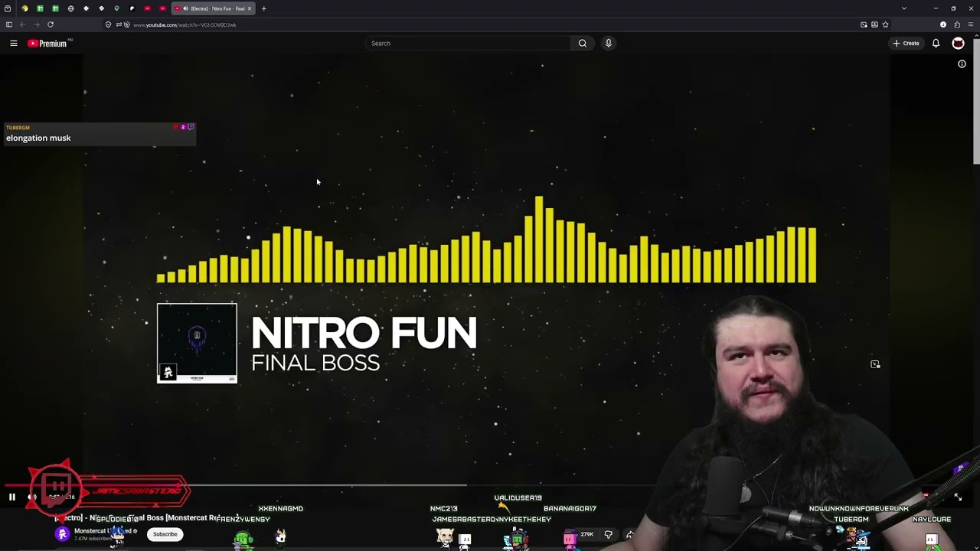Pause the video using the player pause button
980x551 pixels.
click(12, 497)
